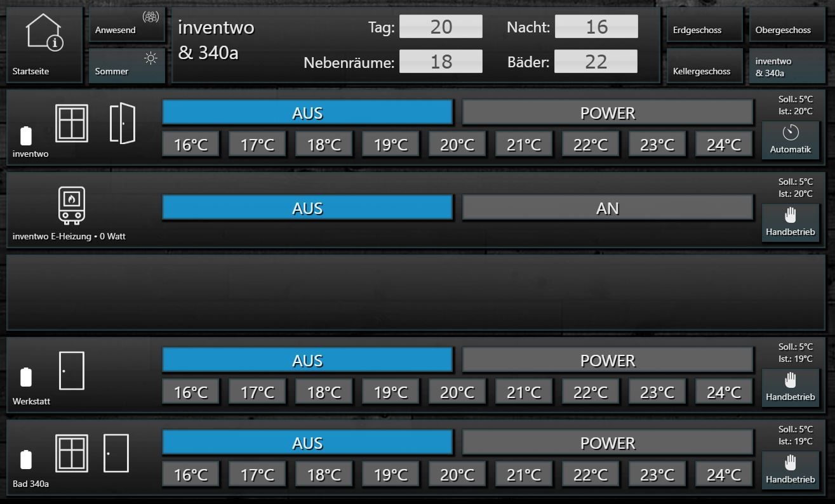Click the Werkstatt door icon

pos(71,370)
